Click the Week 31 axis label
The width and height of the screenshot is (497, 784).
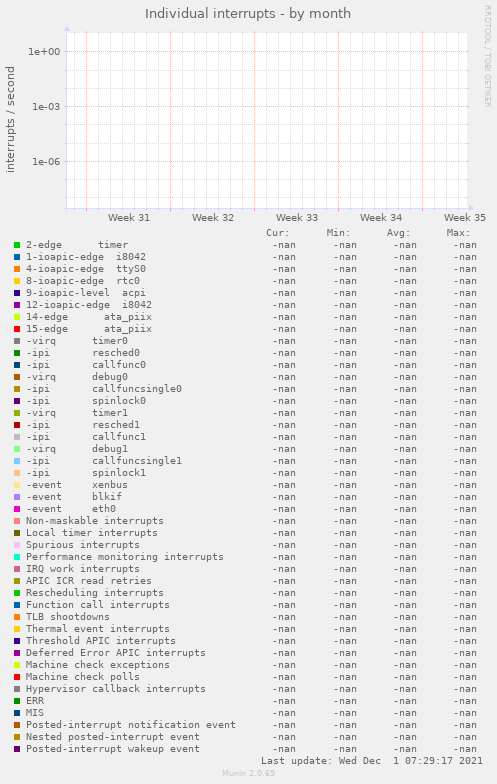129,218
